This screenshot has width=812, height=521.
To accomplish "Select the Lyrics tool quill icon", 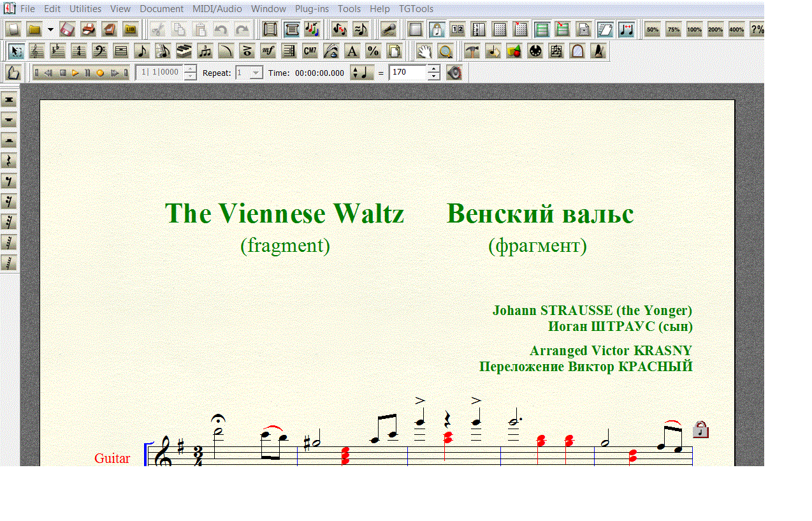I will pos(330,51).
